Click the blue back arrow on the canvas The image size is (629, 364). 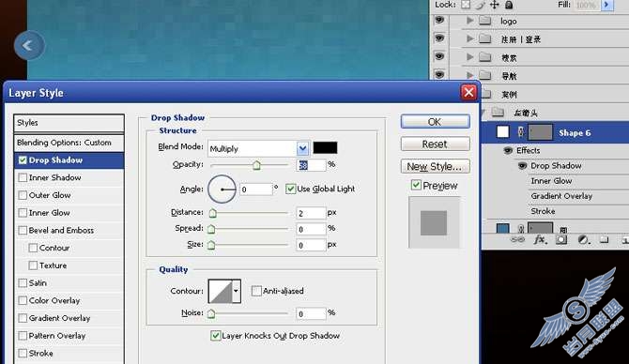click(x=29, y=45)
